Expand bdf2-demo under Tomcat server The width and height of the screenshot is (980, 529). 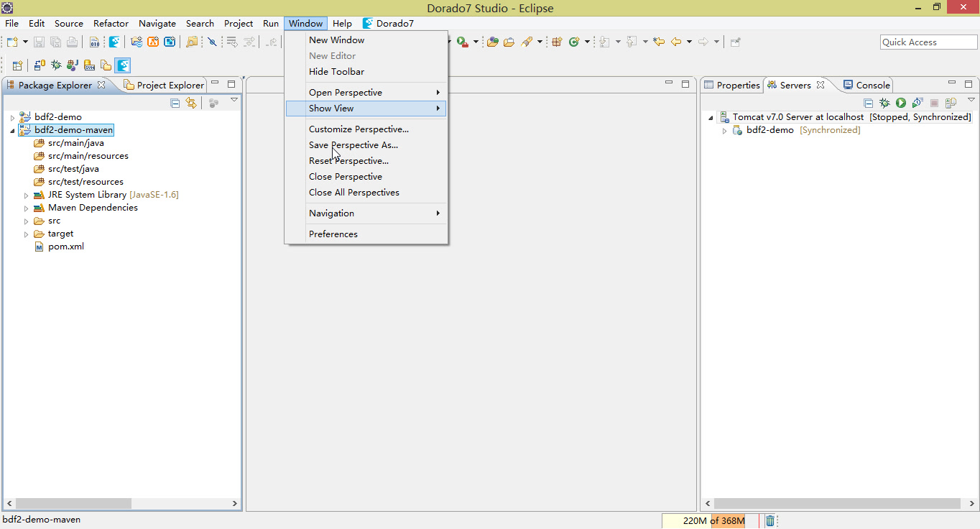click(x=724, y=131)
